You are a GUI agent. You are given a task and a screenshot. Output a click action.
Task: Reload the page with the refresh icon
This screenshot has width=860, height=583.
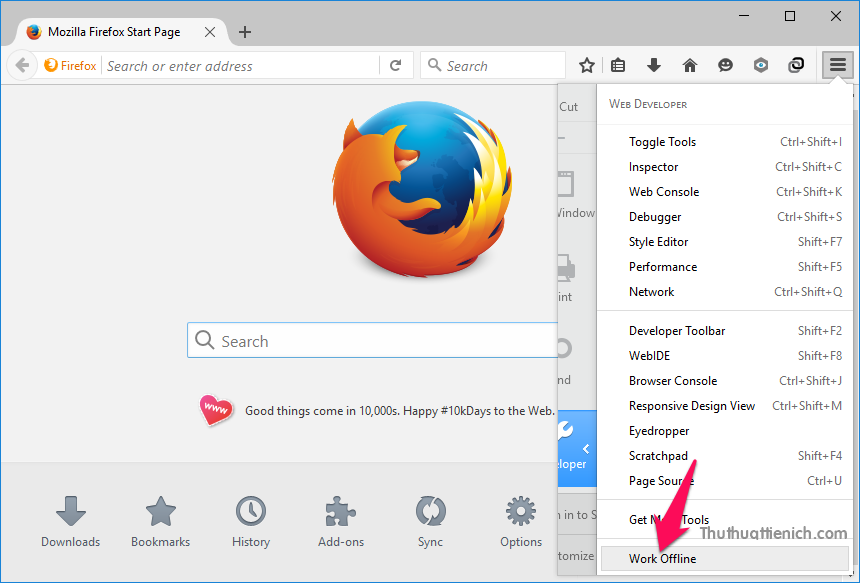(x=395, y=66)
